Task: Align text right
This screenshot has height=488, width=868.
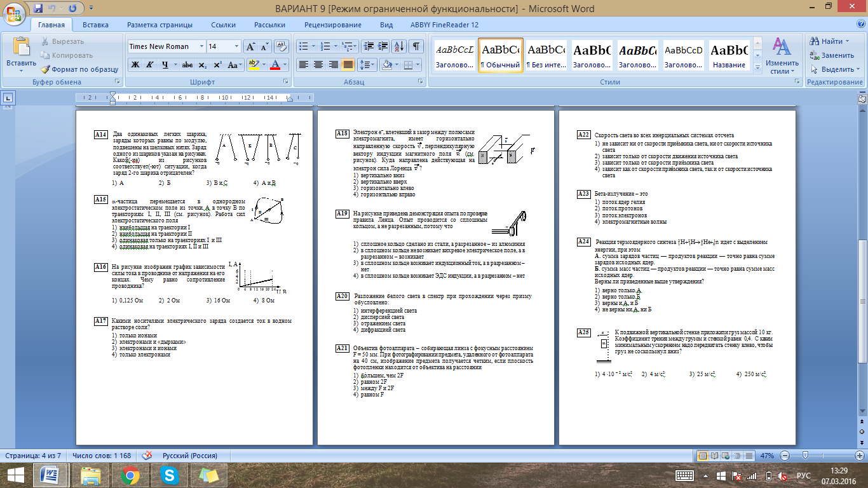Action: click(x=333, y=65)
